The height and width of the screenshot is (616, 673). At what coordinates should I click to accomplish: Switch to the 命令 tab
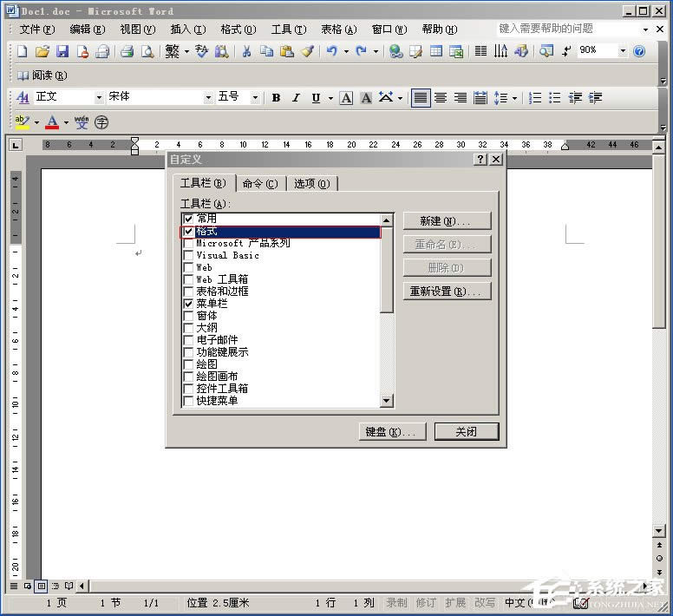click(x=260, y=183)
